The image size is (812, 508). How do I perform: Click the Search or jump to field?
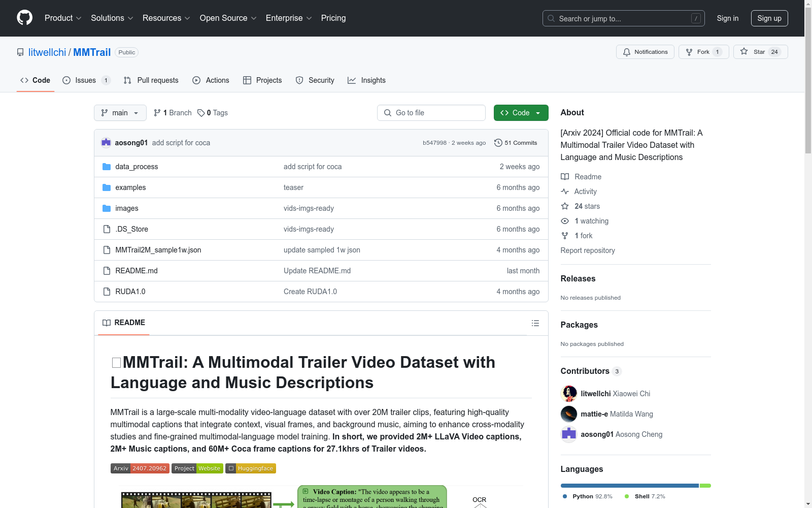624,18
